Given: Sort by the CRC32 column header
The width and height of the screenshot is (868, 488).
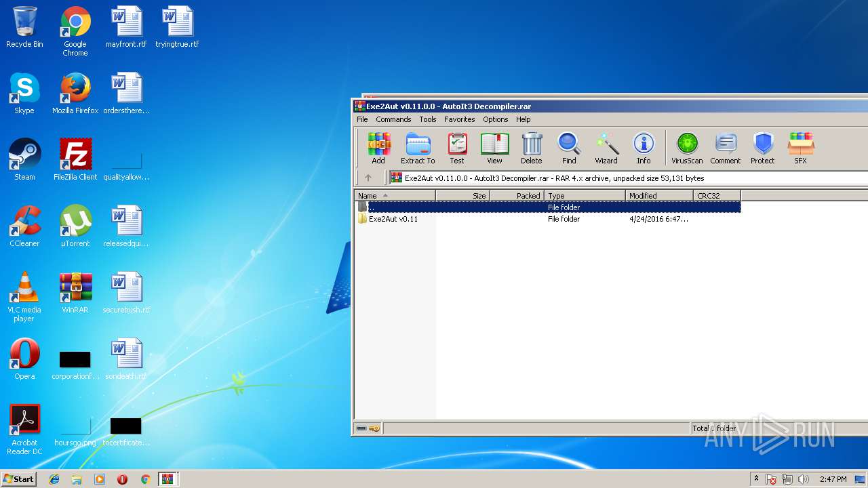Looking at the screenshot, I should pyautogui.click(x=717, y=196).
